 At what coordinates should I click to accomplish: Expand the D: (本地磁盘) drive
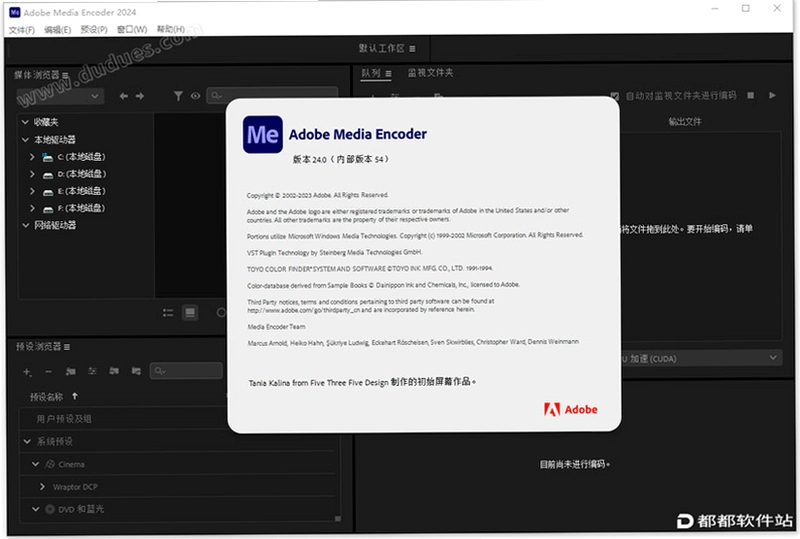(x=32, y=174)
